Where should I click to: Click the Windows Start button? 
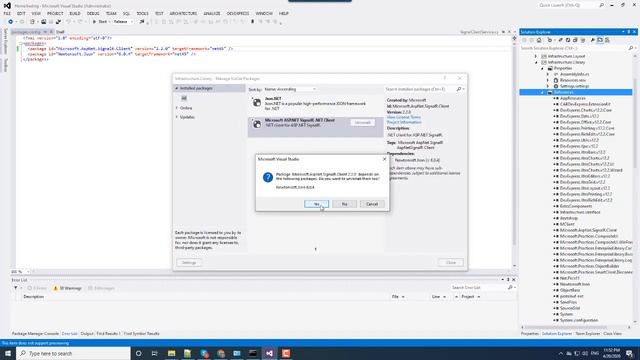(x=8, y=353)
